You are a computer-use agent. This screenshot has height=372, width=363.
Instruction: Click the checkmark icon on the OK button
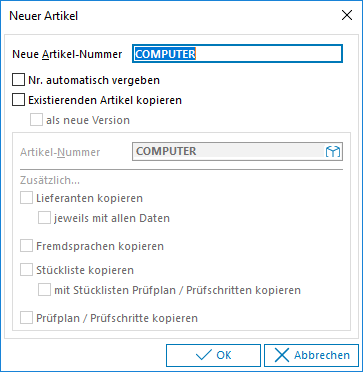tap(203, 355)
